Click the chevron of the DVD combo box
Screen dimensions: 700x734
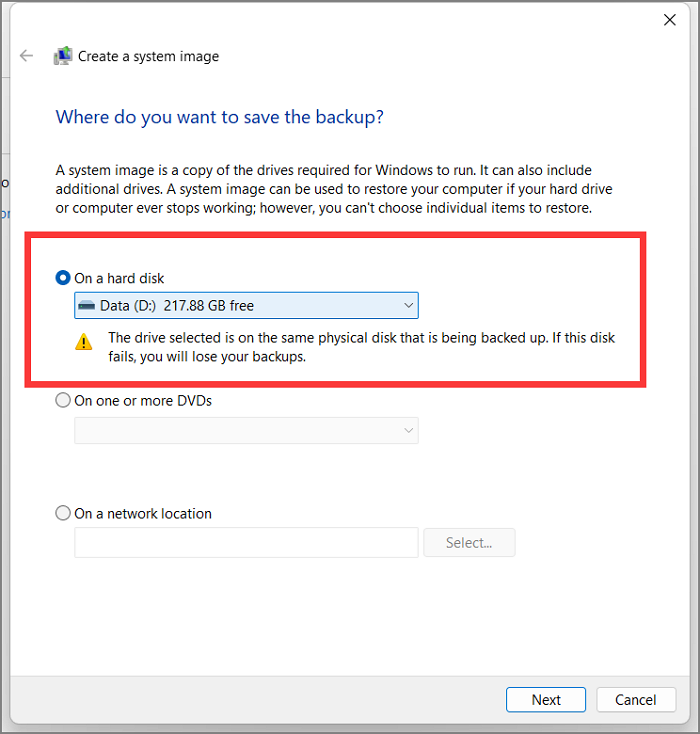(x=408, y=430)
